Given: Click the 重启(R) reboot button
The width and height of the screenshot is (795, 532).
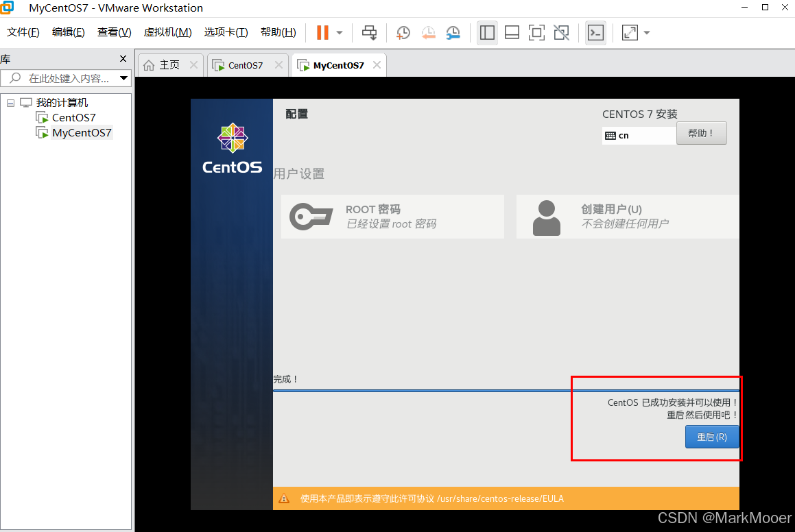Looking at the screenshot, I should pyautogui.click(x=712, y=437).
